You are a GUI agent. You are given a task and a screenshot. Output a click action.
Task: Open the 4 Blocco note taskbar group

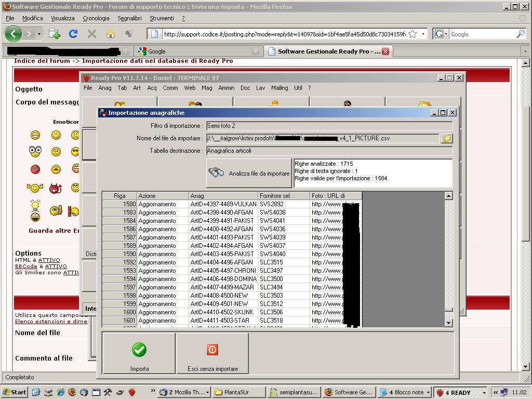click(x=404, y=392)
